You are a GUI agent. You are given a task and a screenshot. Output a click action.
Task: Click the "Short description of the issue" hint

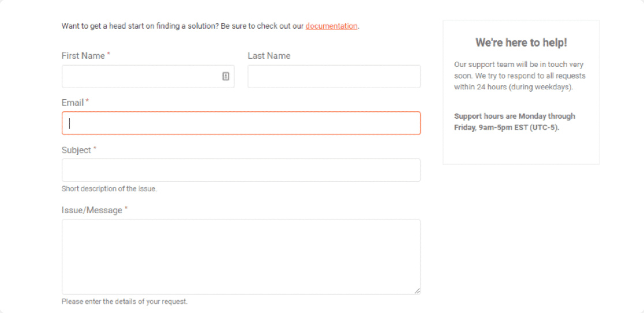coord(109,188)
